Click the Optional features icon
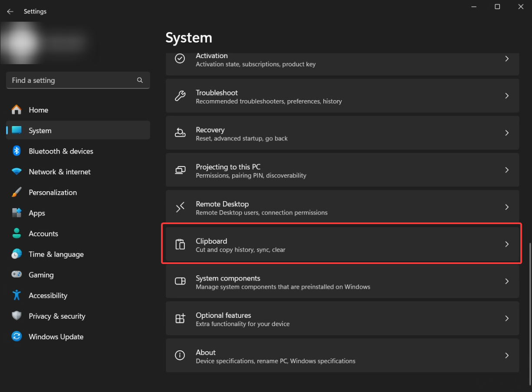 point(180,318)
